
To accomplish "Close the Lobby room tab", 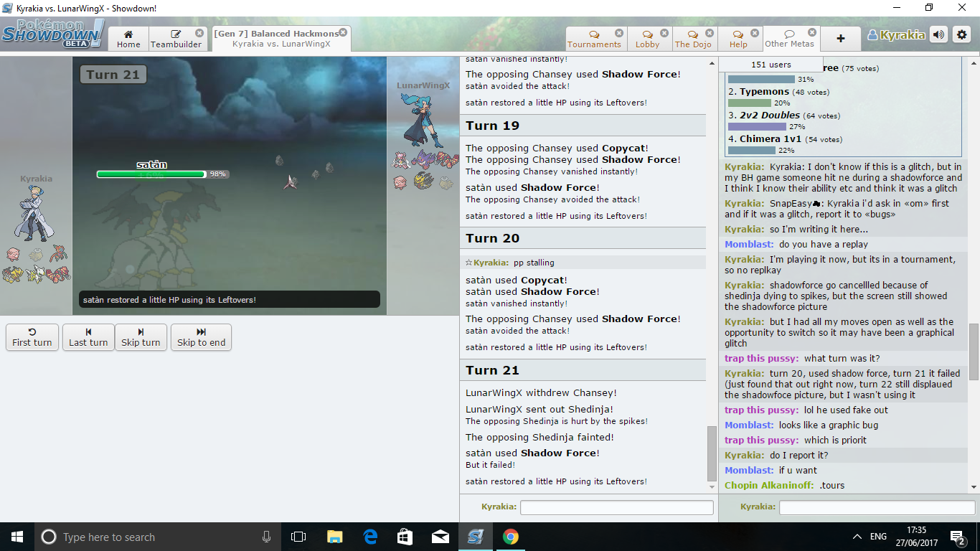I will coord(664,33).
